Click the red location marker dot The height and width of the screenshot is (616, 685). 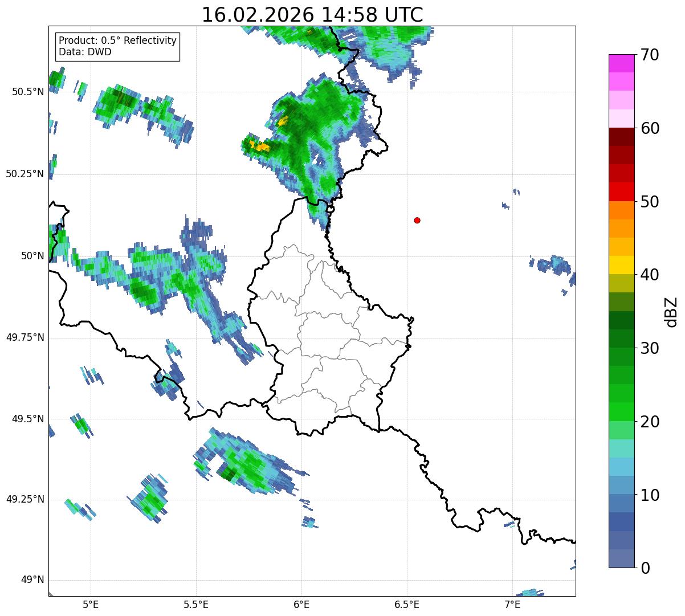(417, 220)
